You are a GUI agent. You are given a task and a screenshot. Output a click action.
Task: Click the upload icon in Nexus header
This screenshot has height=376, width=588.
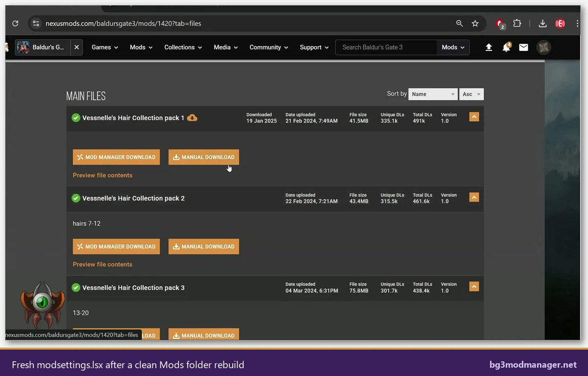point(489,47)
